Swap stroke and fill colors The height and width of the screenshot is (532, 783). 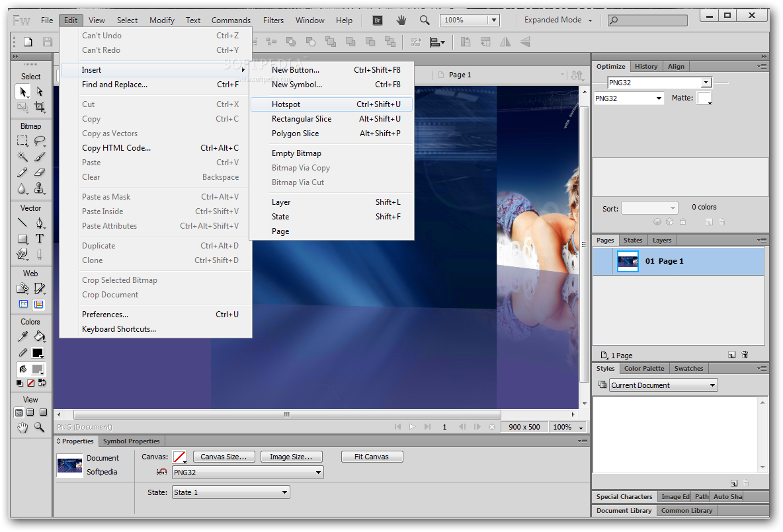click(42, 383)
